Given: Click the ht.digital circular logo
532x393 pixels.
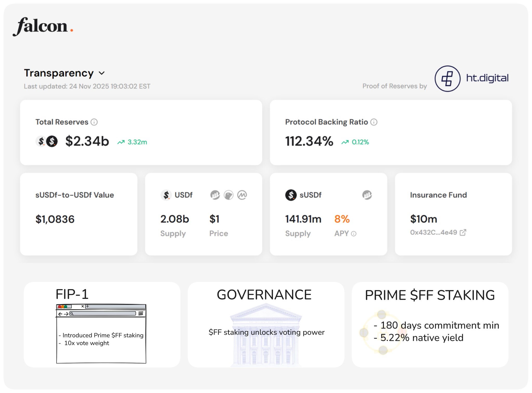Looking at the screenshot, I should tap(447, 78).
